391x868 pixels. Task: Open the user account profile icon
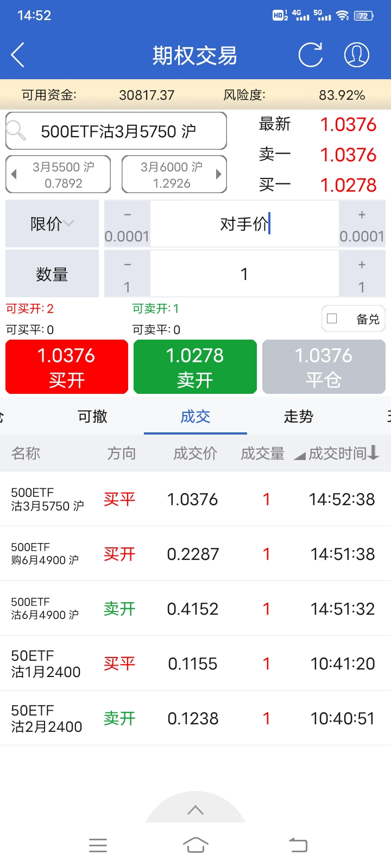(357, 55)
